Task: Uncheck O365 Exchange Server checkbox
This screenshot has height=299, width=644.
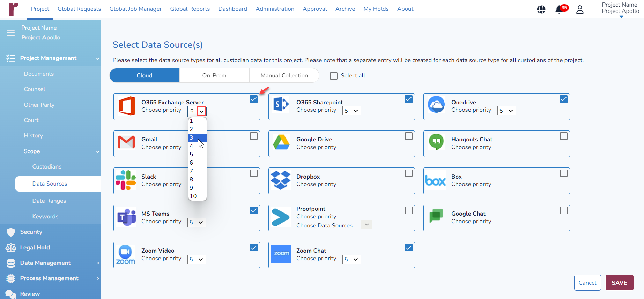Action: [254, 99]
